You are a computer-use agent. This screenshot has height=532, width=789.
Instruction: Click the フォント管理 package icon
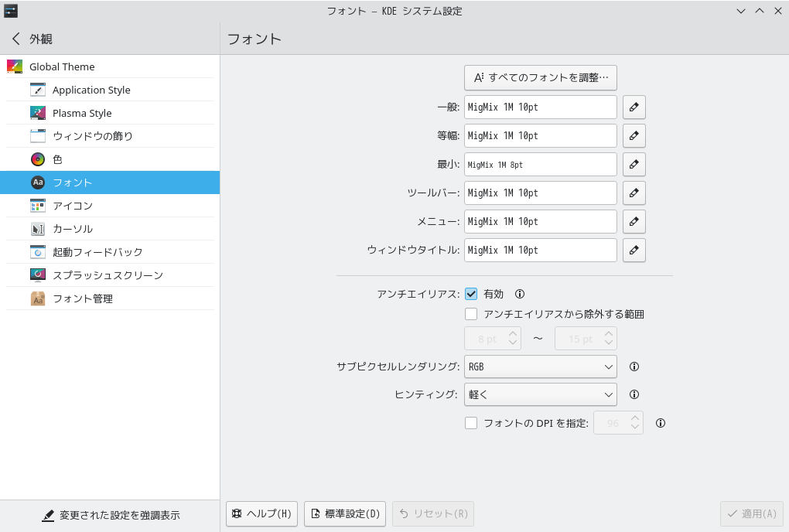pyautogui.click(x=38, y=298)
